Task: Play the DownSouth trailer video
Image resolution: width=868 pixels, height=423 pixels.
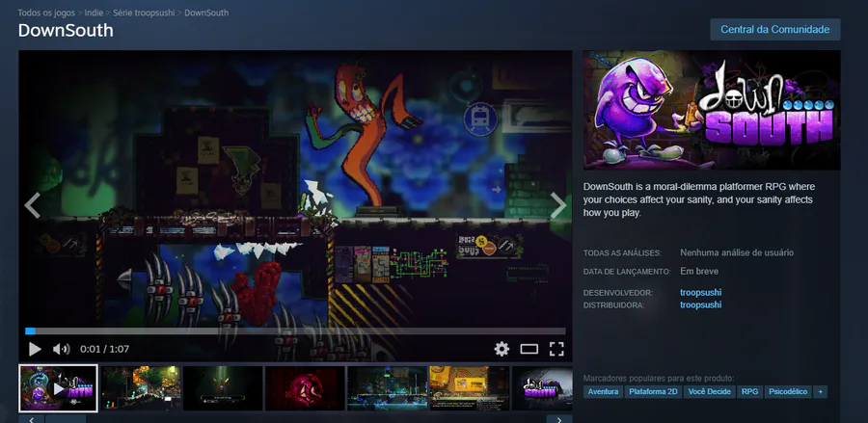Action: click(x=35, y=349)
